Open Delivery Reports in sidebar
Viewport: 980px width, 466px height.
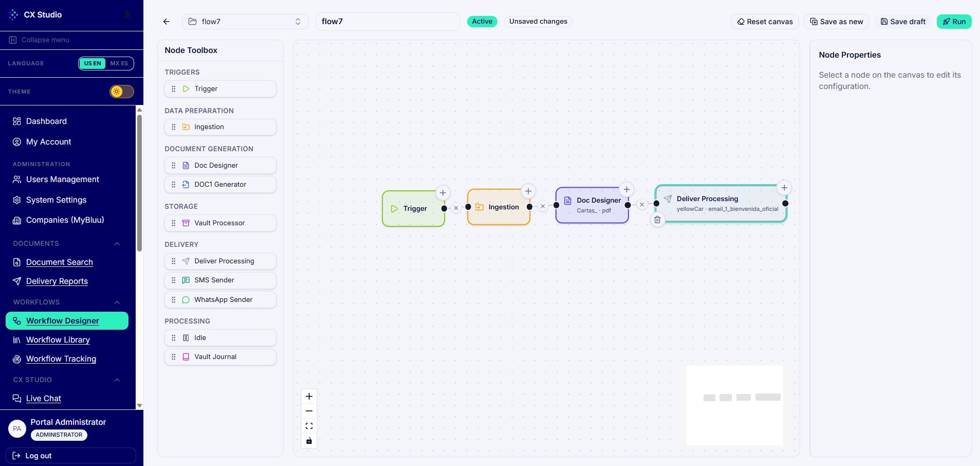tap(57, 281)
